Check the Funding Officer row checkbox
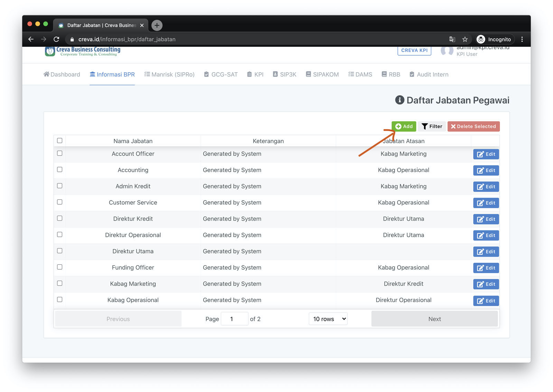Screen dimensions: 553x392 (60, 267)
